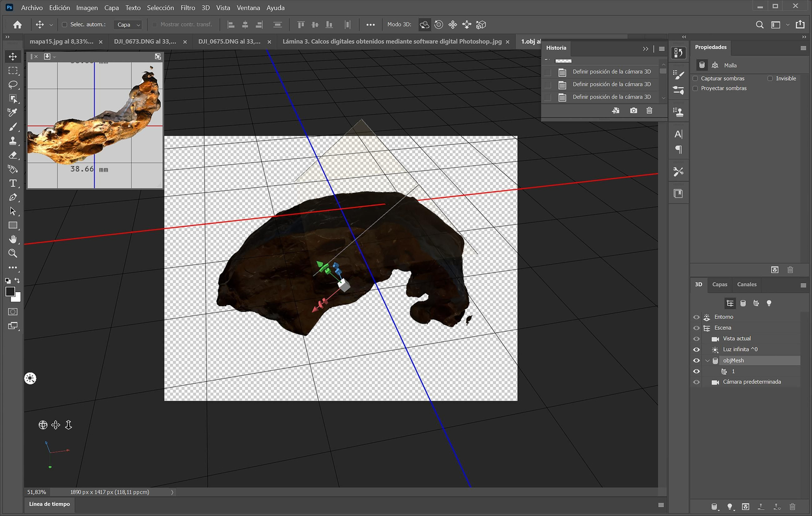Open the 3D menu
Screen dimensions: 812x516
coord(206,8)
